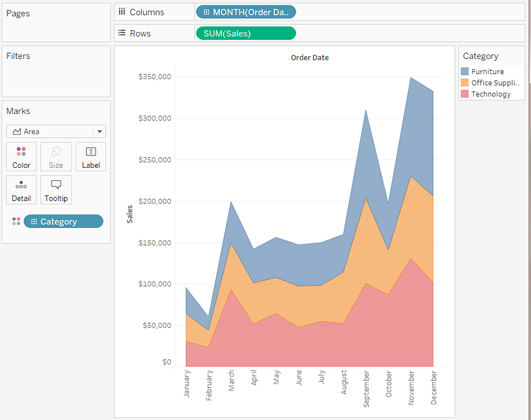Click the Office Supplies orange legend swatch

465,83
